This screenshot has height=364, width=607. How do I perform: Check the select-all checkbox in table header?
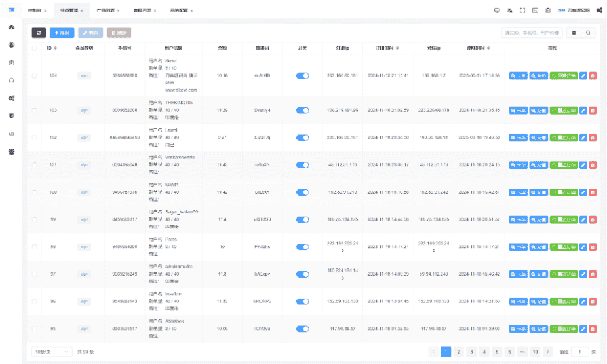pyautogui.click(x=35, y=48)
